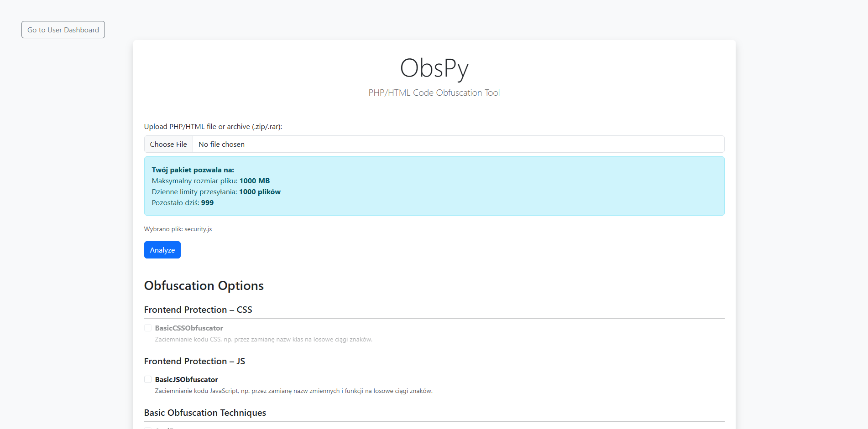
Task: Click the Obfuscation Options heading
Action: click(x=204, y=285)
